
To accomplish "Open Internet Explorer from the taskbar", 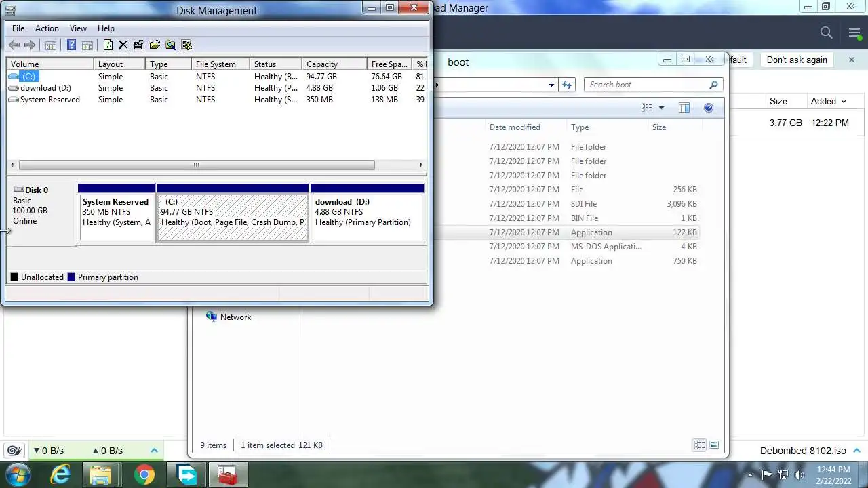I will [x=60, y=475].
